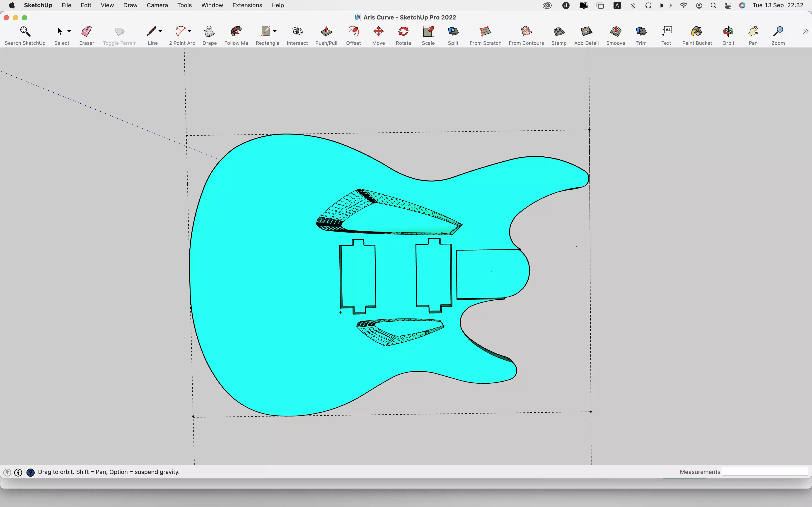The image size is (812, 507).
Task: Expand the Line tool dropdown arrow
Action: [x=160, y=31]
